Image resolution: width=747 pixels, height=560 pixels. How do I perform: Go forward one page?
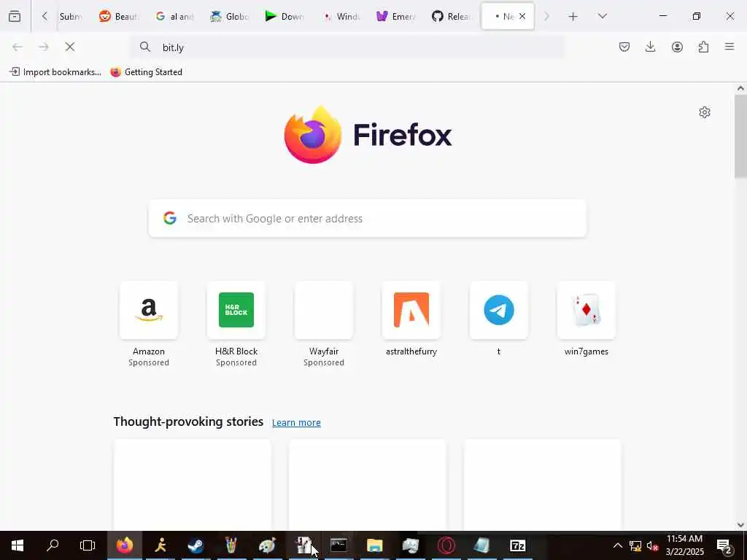coord(43,47)
